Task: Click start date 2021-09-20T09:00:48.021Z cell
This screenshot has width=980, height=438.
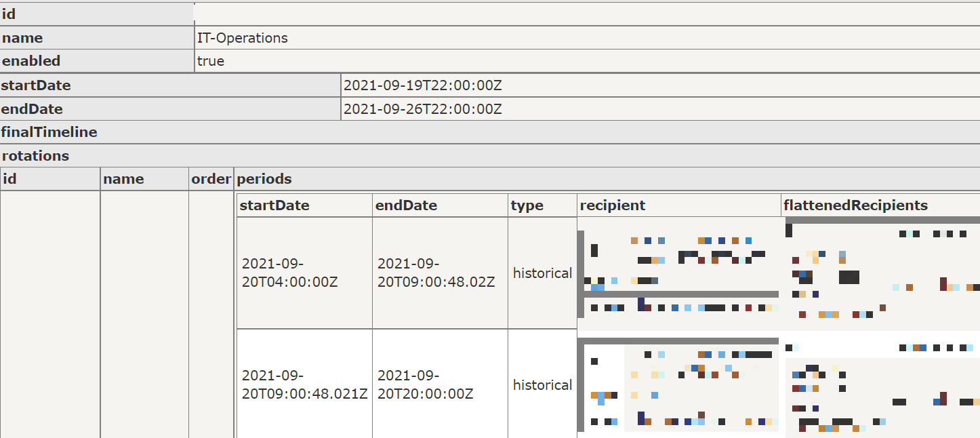Action: point(304,385)
